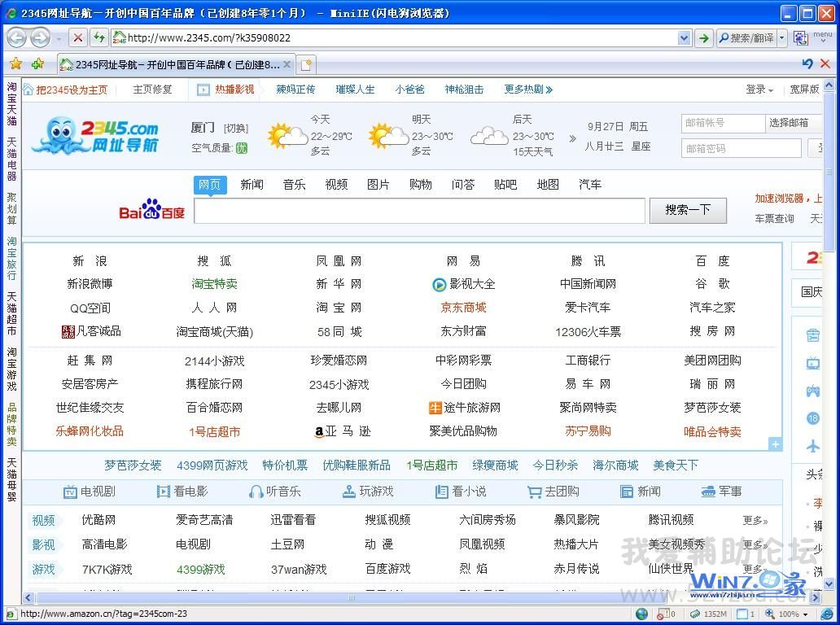The height and width of the screenshot is (625, 840).
Task: Open the 天猫超市 left sidebar link
Action: [x=11, y=314]
